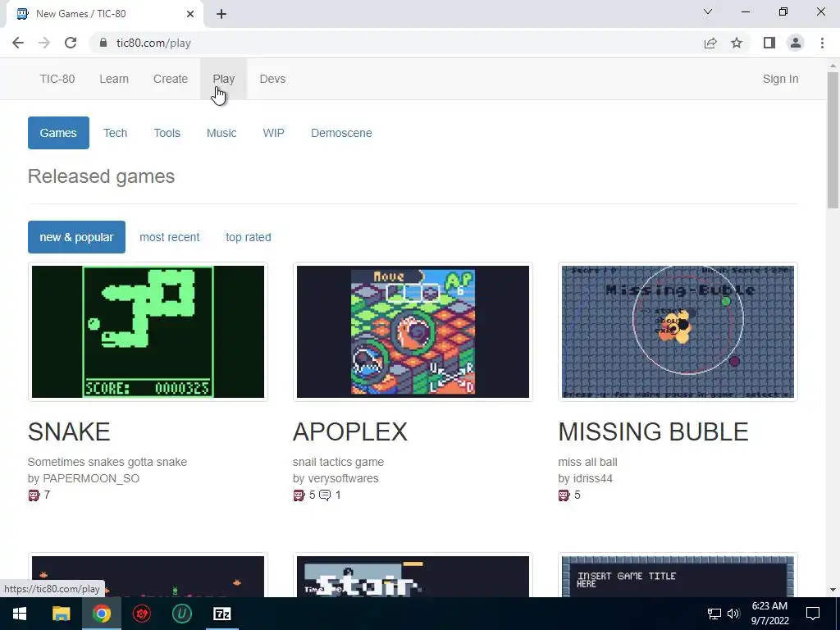Open a new browser tab

click(221, 14)
